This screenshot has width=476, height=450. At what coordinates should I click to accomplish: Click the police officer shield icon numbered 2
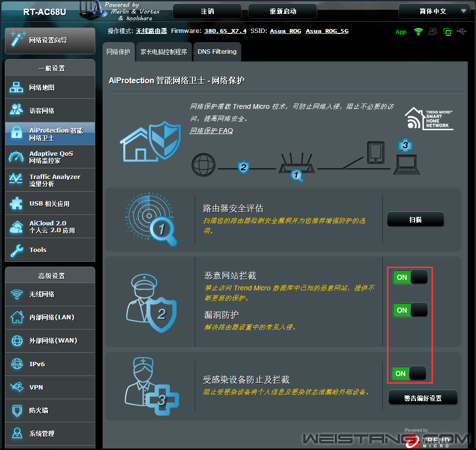(x=151, y=303)
